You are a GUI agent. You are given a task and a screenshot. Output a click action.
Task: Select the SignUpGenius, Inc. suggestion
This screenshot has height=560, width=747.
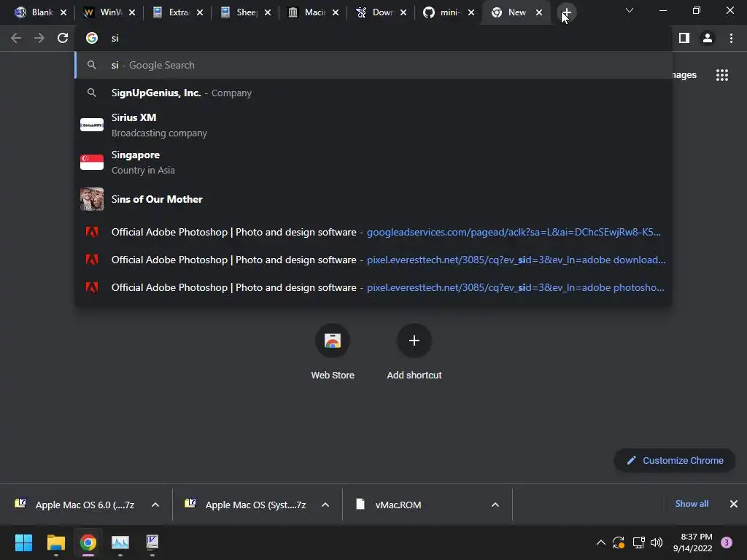373,93
